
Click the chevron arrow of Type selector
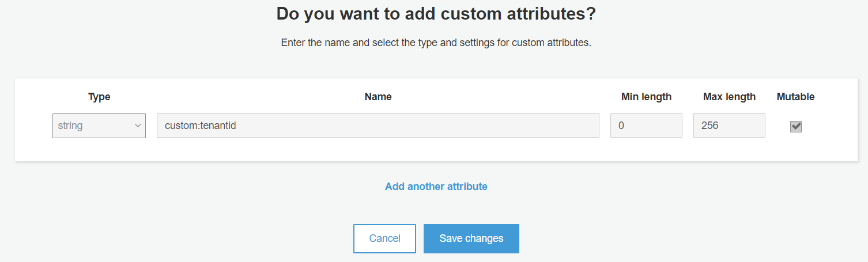pyautogui.click(x=138, y=126)
